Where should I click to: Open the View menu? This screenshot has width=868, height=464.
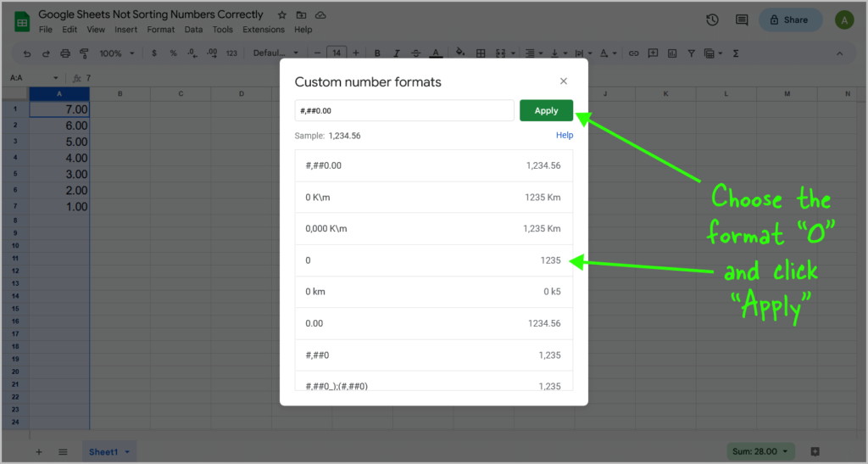96,30
